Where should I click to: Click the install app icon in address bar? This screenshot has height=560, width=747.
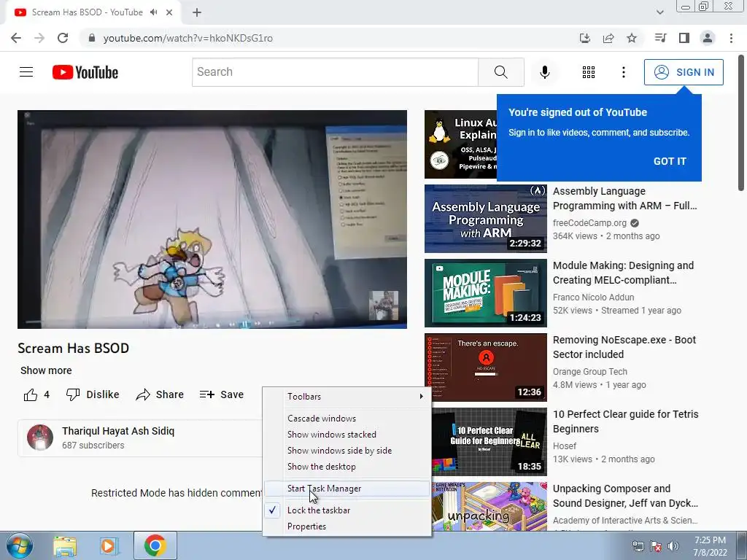(584, 38)
